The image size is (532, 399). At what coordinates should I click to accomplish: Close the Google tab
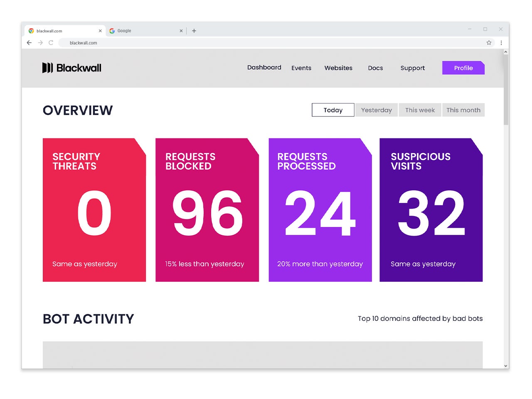coord(181,31)
